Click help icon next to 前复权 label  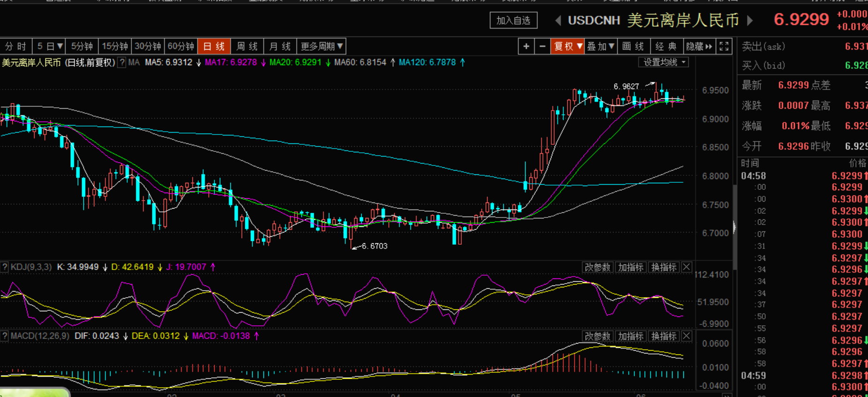click(122, 62)
